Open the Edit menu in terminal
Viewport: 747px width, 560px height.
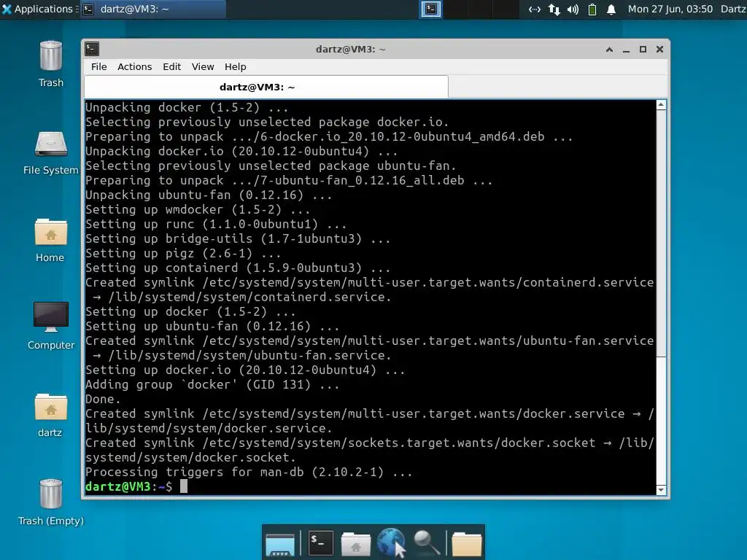click(171, 66)
